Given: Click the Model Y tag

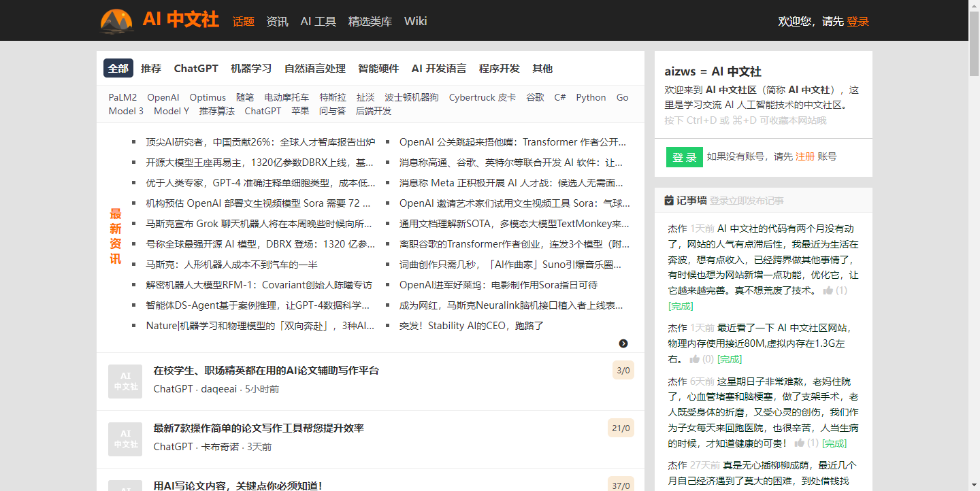Looking at the screenshot, I should coord(171,111).
